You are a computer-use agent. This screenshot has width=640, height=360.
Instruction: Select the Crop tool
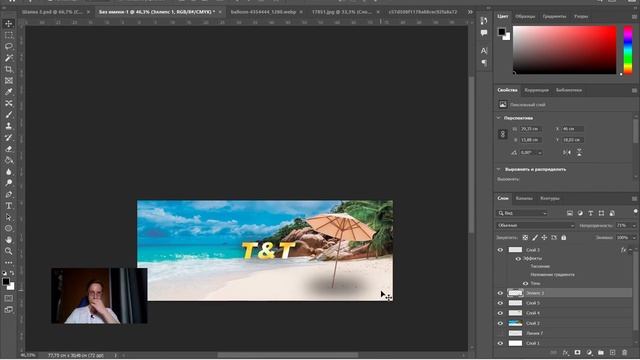9,69
